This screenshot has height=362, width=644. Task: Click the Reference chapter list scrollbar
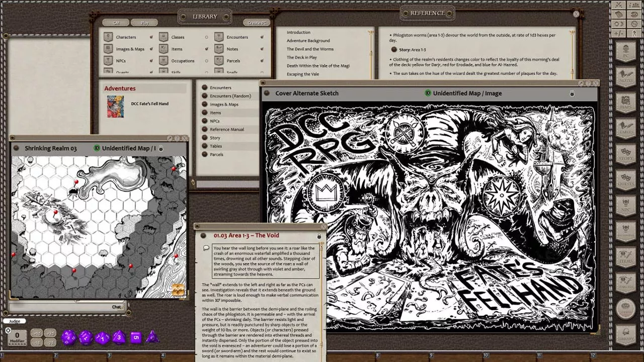(371, 53)
